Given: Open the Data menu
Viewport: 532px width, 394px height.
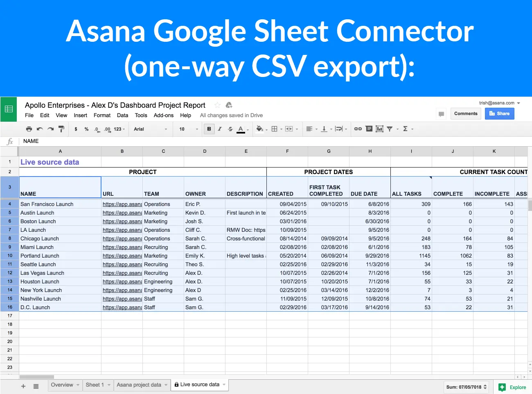Looking at the screenshot, I should pyautogui.click(x=122, y=115).
